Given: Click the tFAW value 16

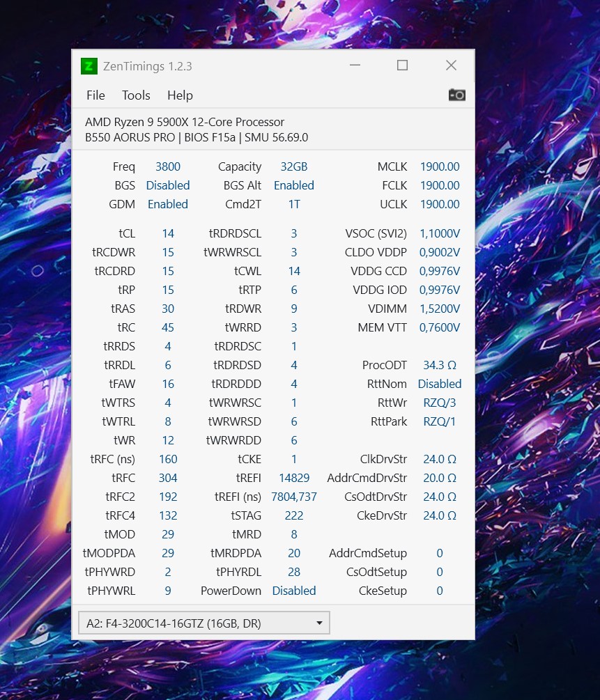Looking at the screenshot, I should click(x=168, y=384).
